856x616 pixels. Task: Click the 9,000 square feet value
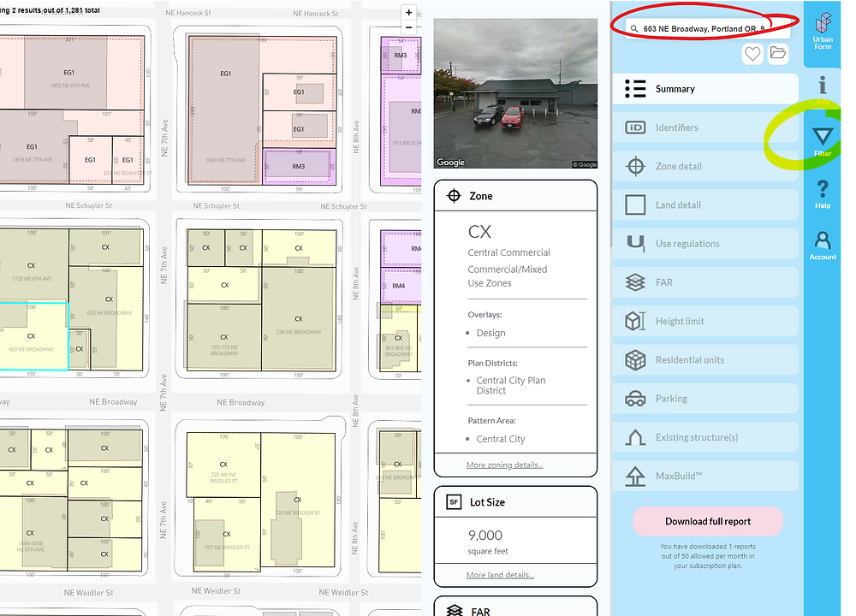point(485,536)
